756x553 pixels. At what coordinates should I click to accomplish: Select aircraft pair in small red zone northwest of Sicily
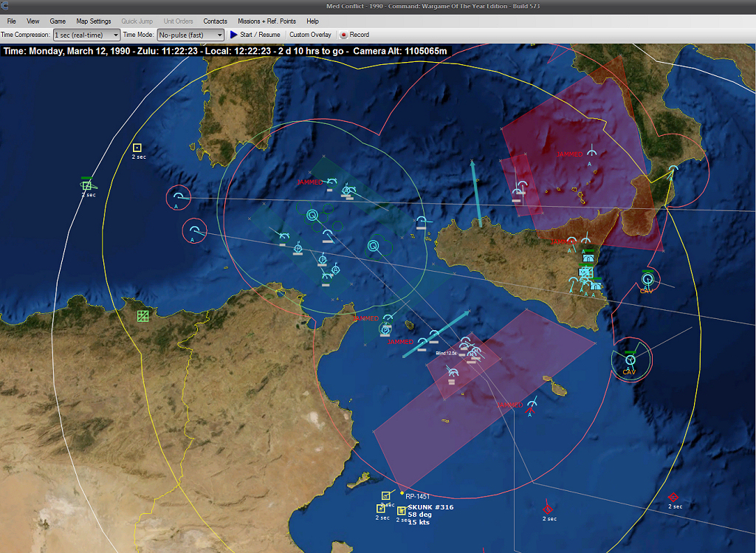(520, 188)
